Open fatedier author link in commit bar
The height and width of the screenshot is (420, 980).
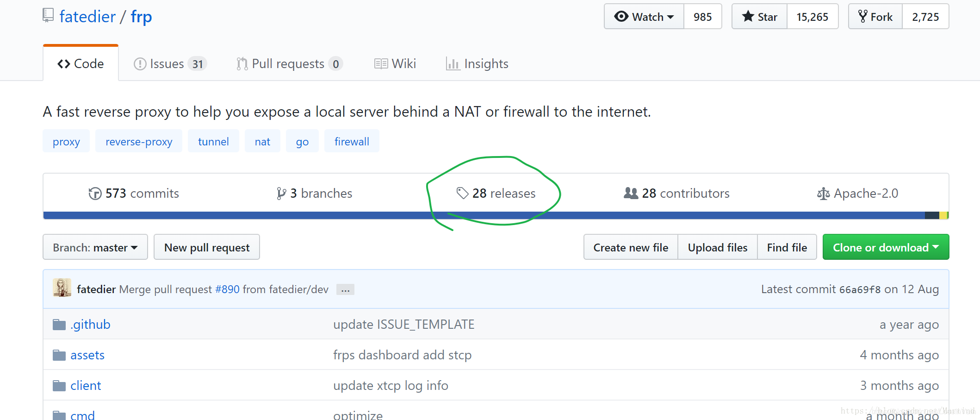click(x=96, y=289)
